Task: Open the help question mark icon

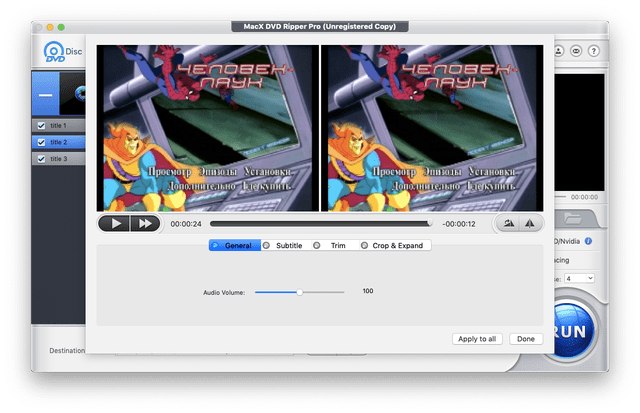Action: 593,51
